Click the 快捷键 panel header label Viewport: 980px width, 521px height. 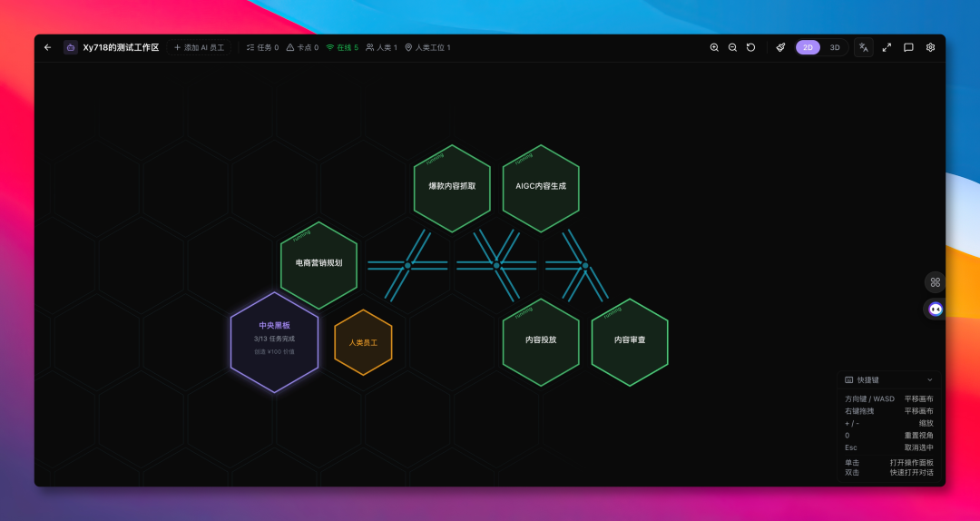[x=868, y=379]
